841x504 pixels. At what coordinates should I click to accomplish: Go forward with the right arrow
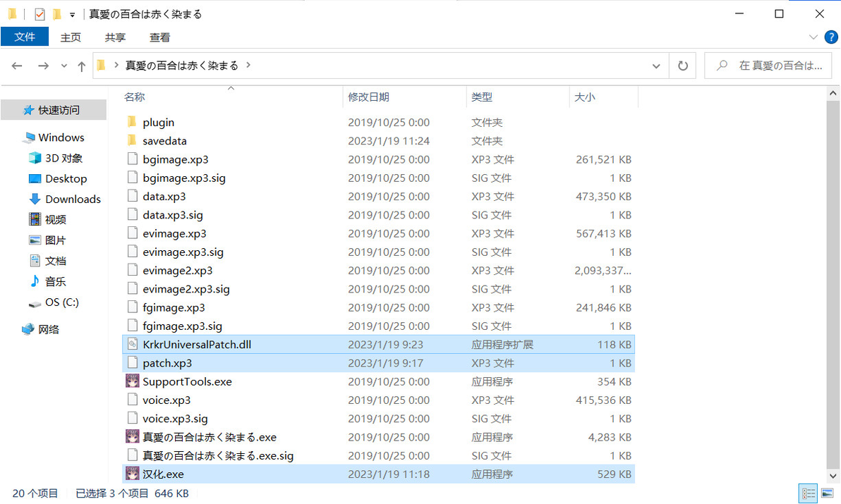[x=44, y=66]
